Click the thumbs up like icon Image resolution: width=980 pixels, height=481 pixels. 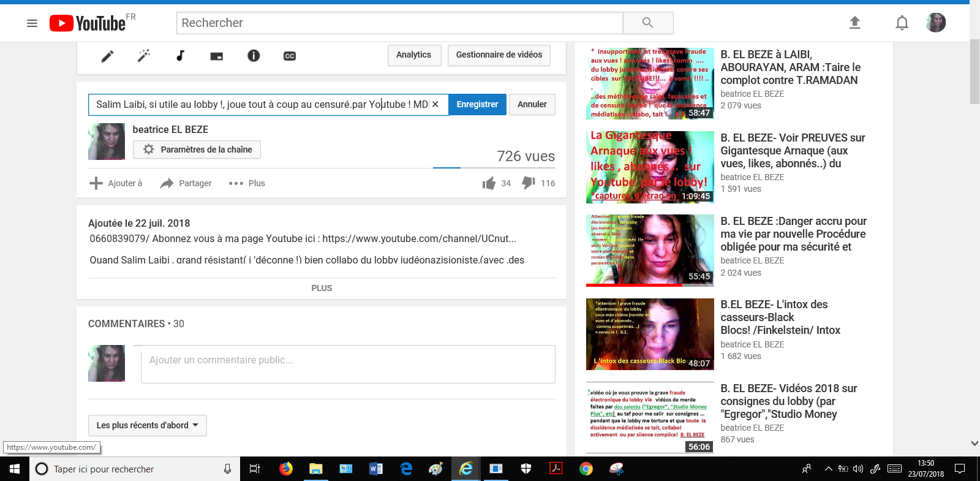pyautogui.click(x=489, y=183)
